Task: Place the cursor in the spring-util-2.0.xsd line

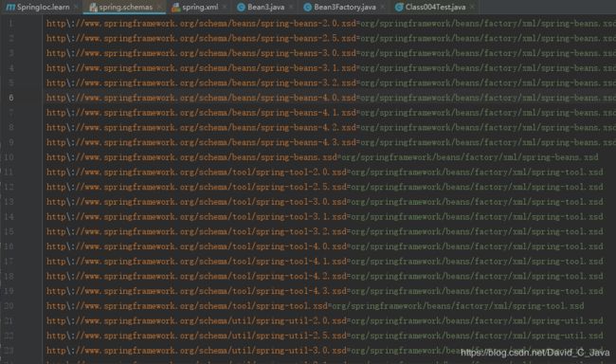Action: pos(324,320)
